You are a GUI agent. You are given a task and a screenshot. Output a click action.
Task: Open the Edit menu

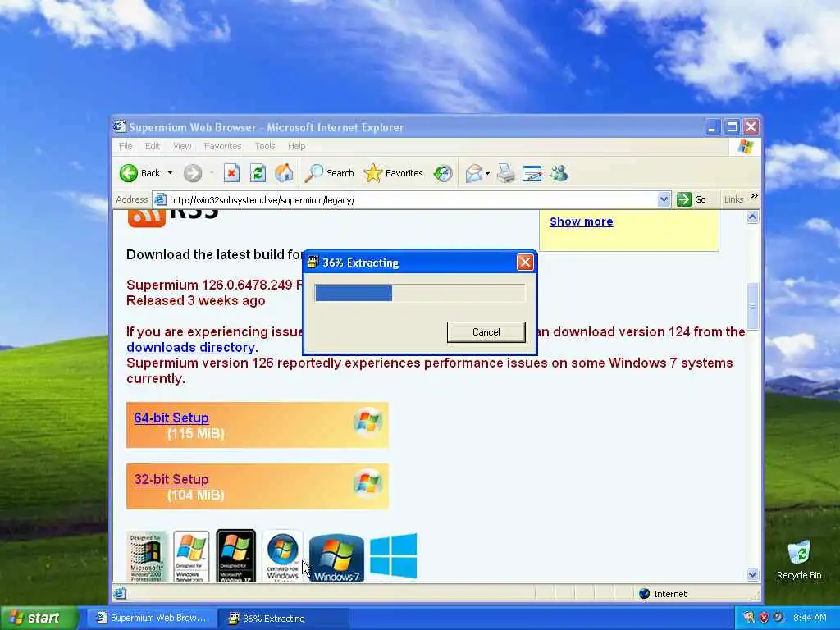[x=152, y=146]
